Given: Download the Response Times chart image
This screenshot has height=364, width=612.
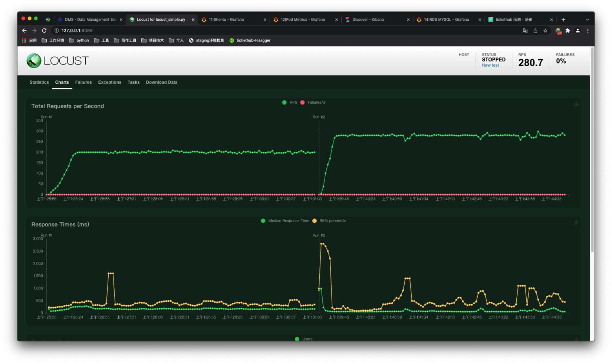Looking at the screenshot, I should pyautogui.click(x=576, y=222).
